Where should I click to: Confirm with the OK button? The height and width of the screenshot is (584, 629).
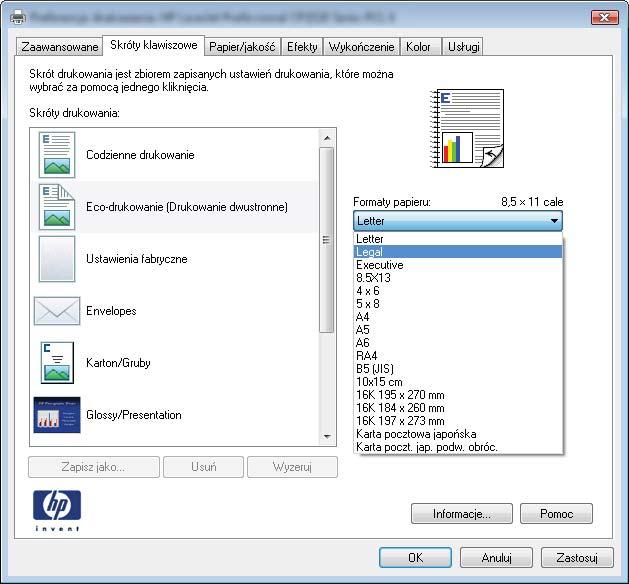[416, 558]
